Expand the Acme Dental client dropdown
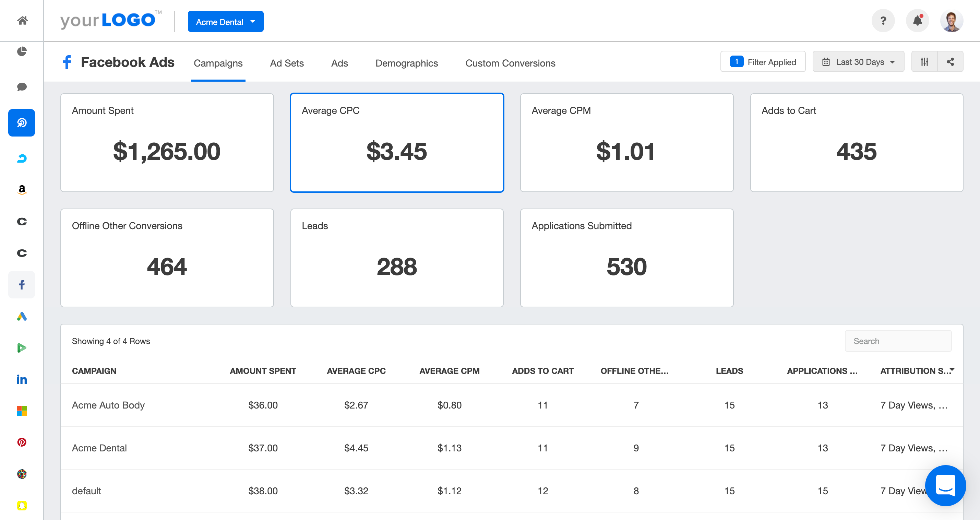Screen dimensions: 980x520 [225, 22]
